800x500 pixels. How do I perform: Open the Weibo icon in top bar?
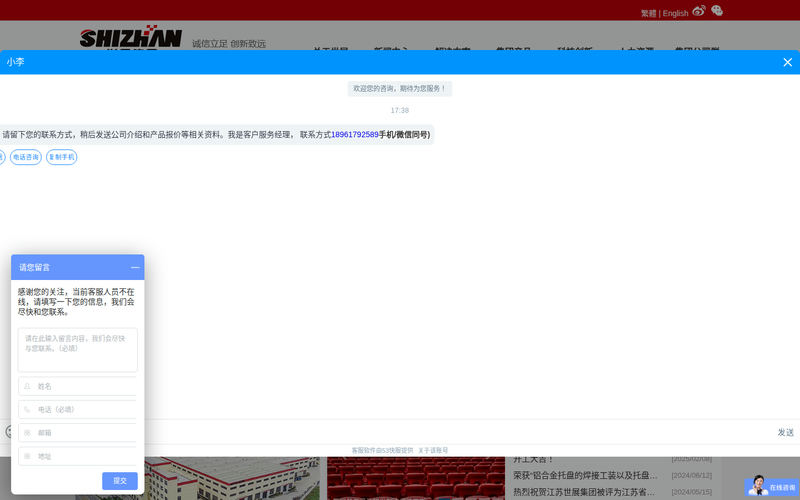(x=699, y=11)
